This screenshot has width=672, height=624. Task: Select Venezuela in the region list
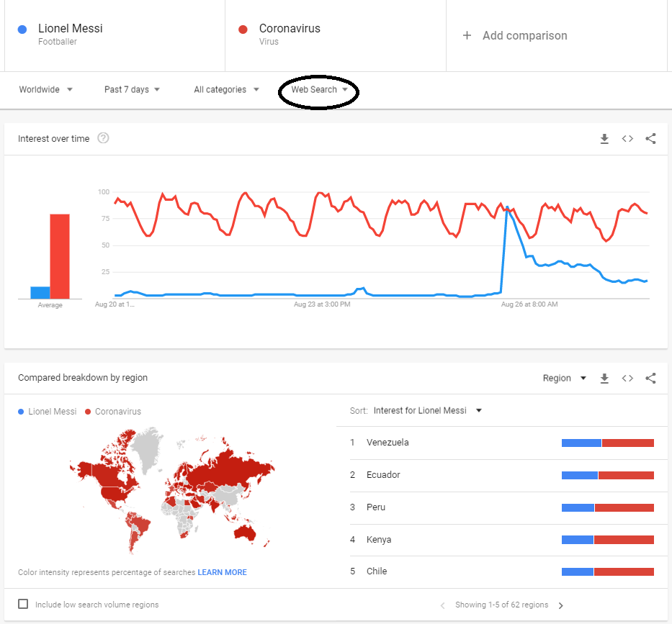pyautogui.click(x=387, y=443)
